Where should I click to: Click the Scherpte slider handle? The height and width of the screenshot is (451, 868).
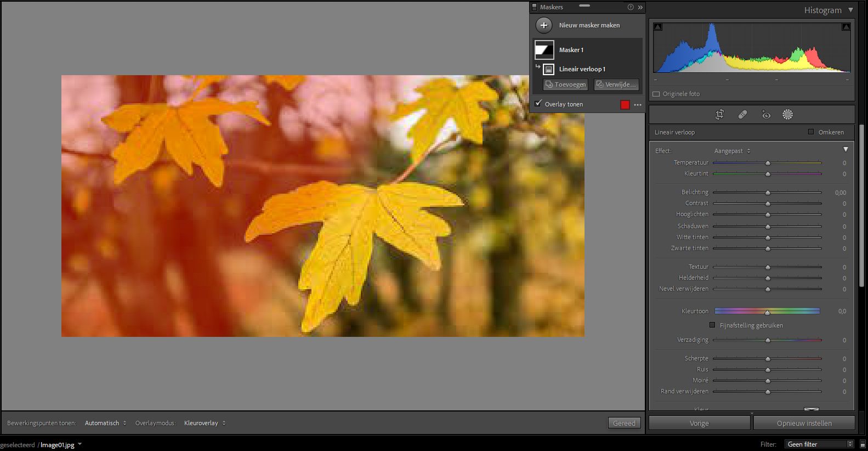click(768, 359)
